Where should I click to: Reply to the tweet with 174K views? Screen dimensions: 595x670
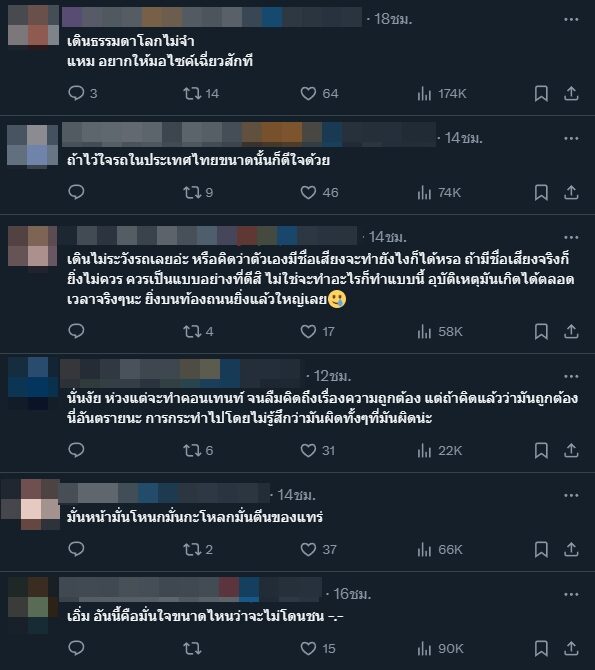pos(77,93)
